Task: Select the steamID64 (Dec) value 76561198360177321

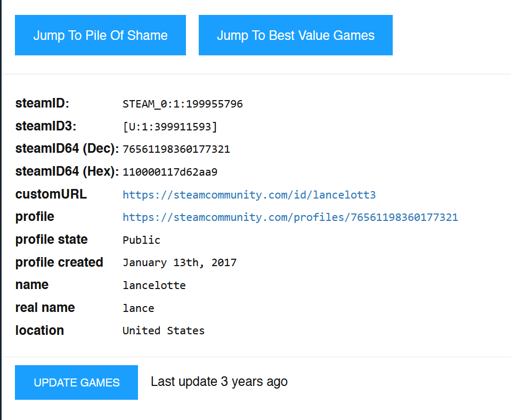Action: [176, 149]
